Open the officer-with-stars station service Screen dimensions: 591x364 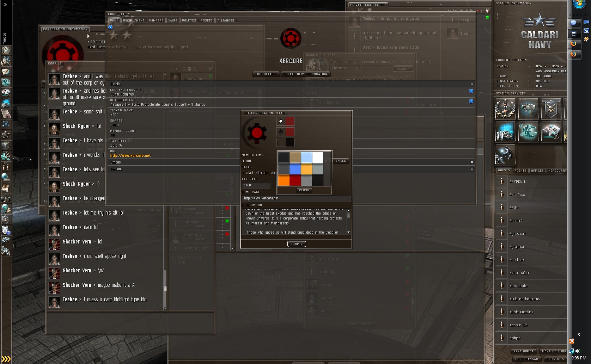[x=505, y=109]
